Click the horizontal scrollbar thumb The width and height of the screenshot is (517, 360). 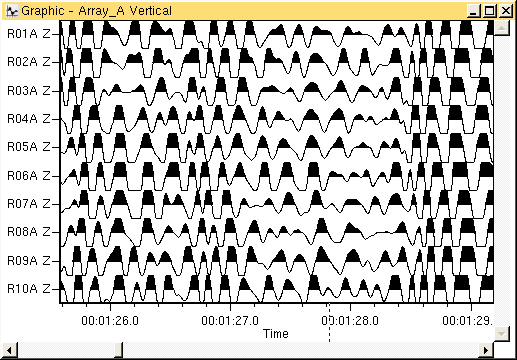coord(119,350)
